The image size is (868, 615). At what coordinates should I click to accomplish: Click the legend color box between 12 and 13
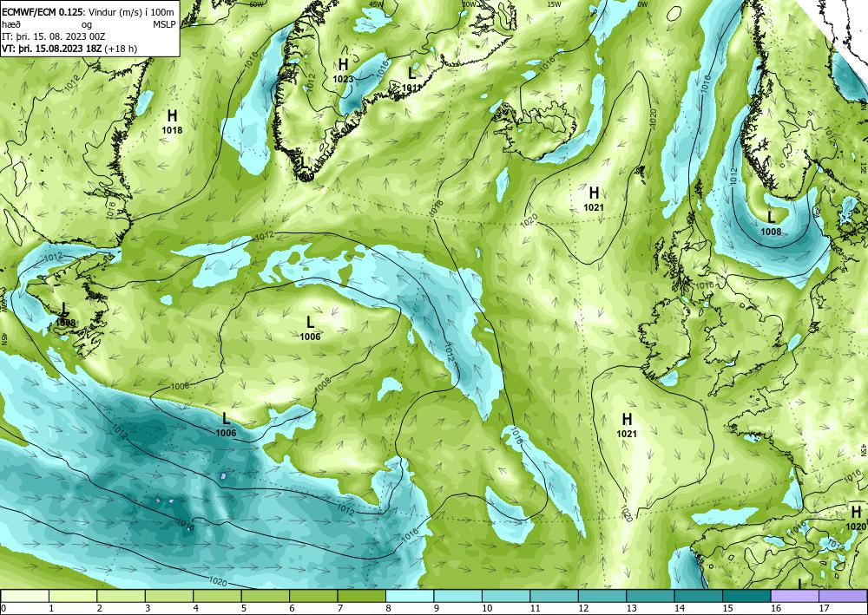coord(603,596)
